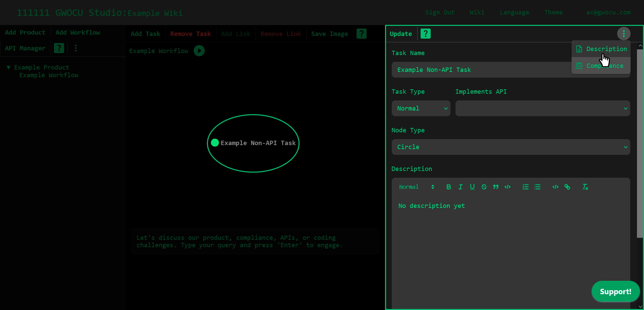This screenshot has height=310, width=644.
Task: Click Add Workflow
Action: (x=78, y=33)
